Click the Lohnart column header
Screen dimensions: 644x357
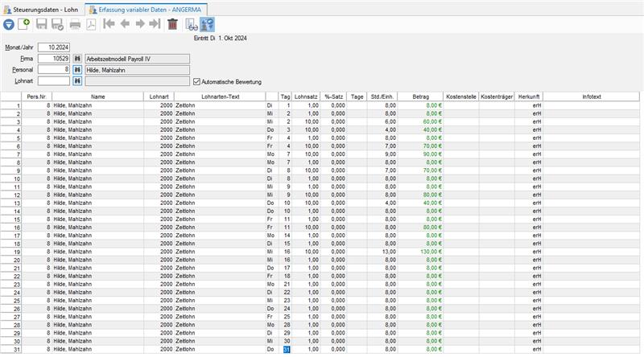pos(159,96)
